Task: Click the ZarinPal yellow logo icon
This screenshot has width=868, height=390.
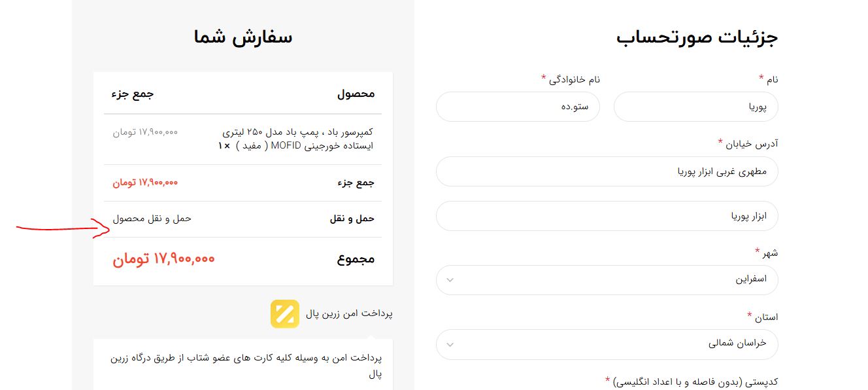Action: coord(285,314)
